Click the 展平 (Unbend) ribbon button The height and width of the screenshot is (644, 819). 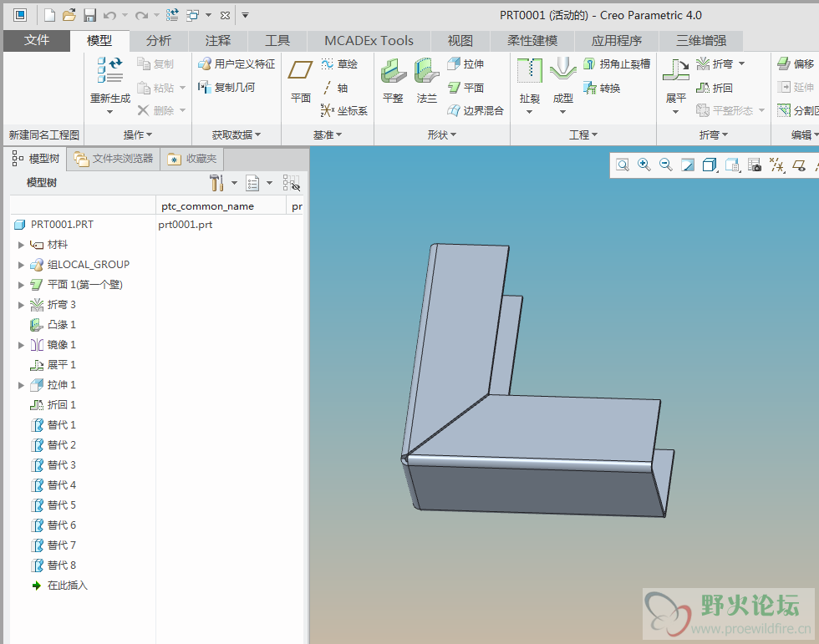(676, 85)
